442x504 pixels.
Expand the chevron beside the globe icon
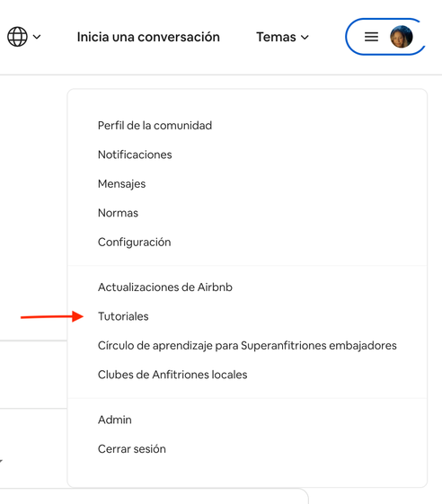[37, 37]
